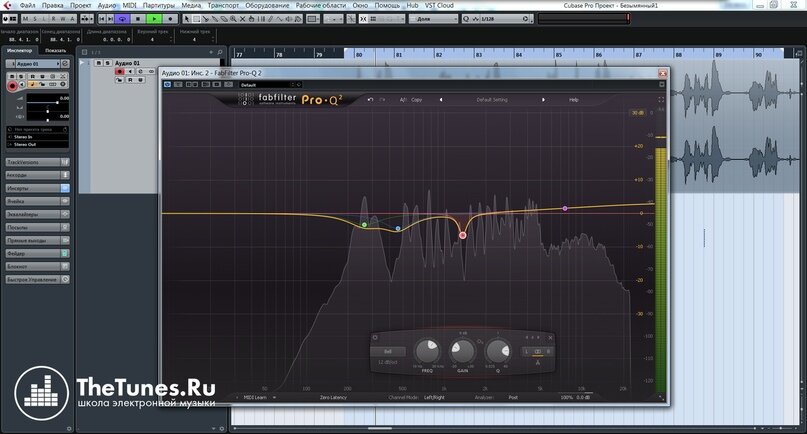Expand the Аккорды inspector section
Screen dimensions: 807x434
[37, 175]
